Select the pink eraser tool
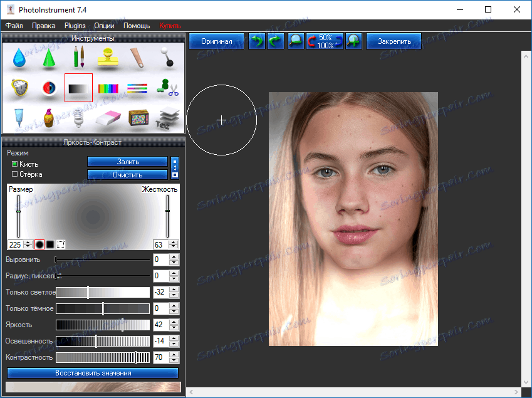The image size is (532, 398). pos(108,117)
